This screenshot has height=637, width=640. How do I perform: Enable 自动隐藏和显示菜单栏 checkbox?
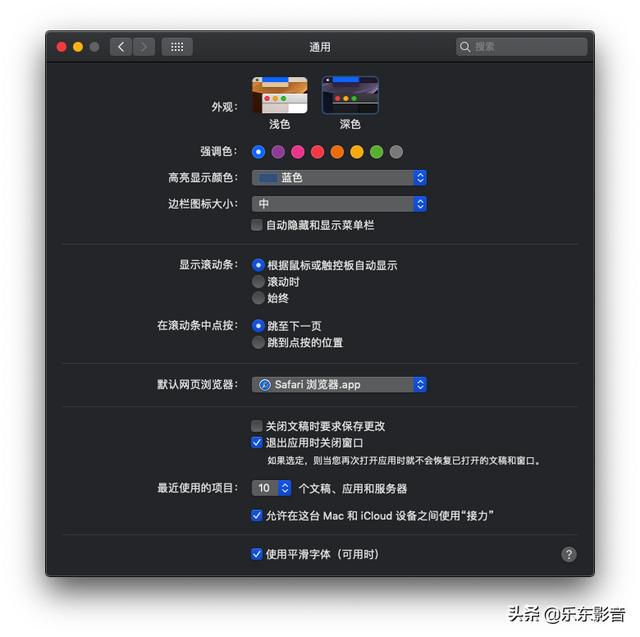tap(257, 225)
